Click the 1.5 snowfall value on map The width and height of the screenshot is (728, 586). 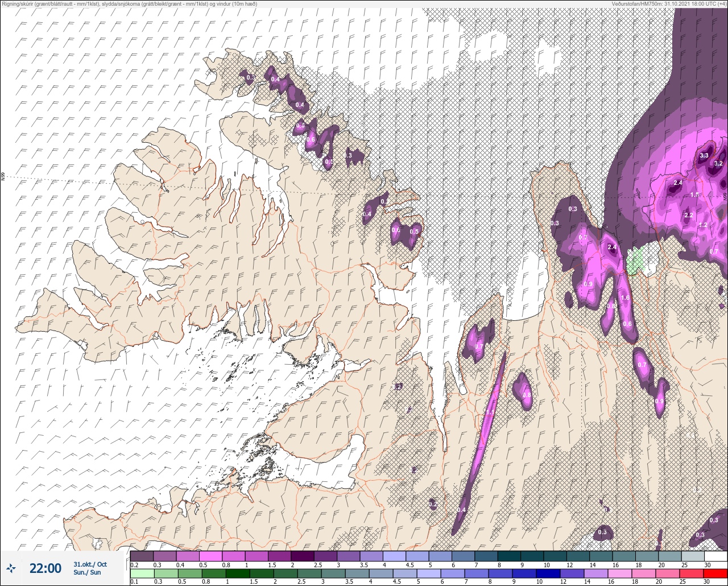694,195
